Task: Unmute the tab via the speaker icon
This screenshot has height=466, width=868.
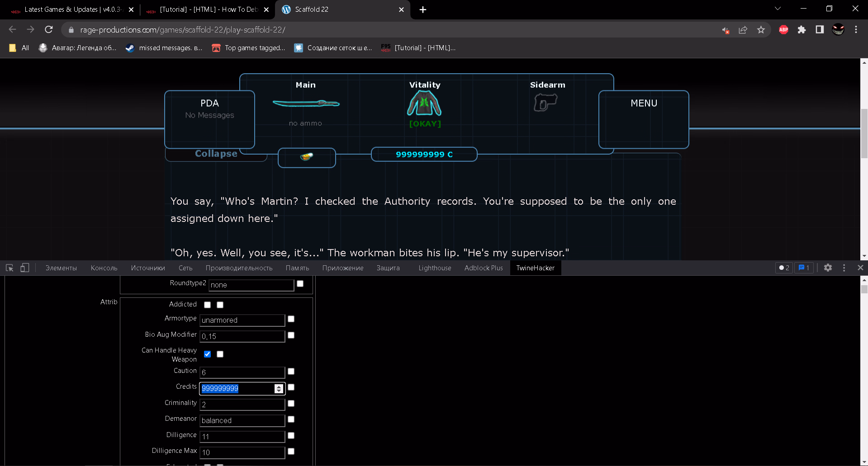Action: point(726,30)
